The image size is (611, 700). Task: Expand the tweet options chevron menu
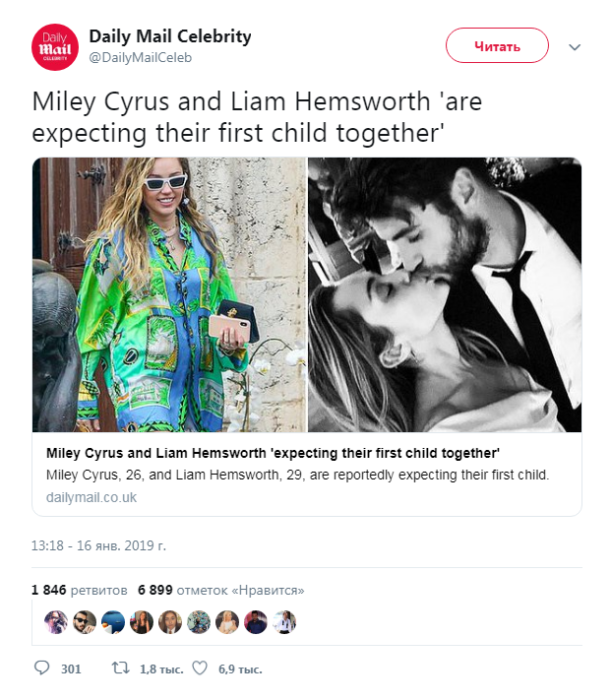pos(576,46)
